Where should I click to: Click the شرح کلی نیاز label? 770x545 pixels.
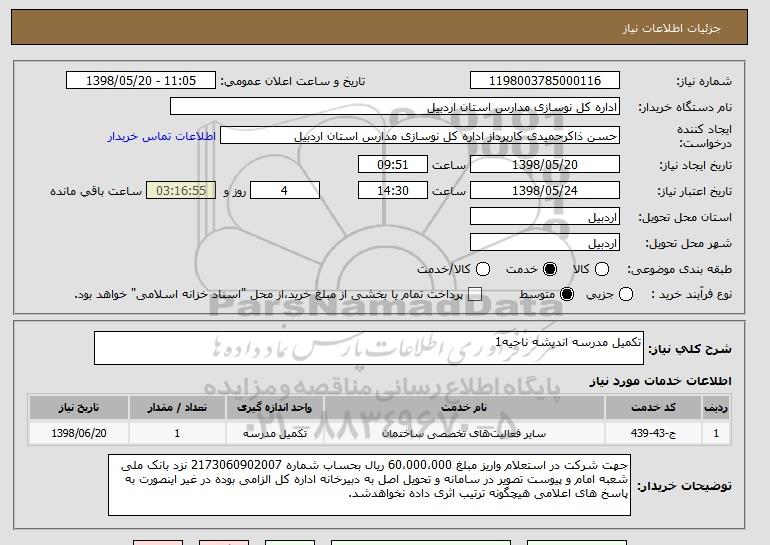(689, 349)
